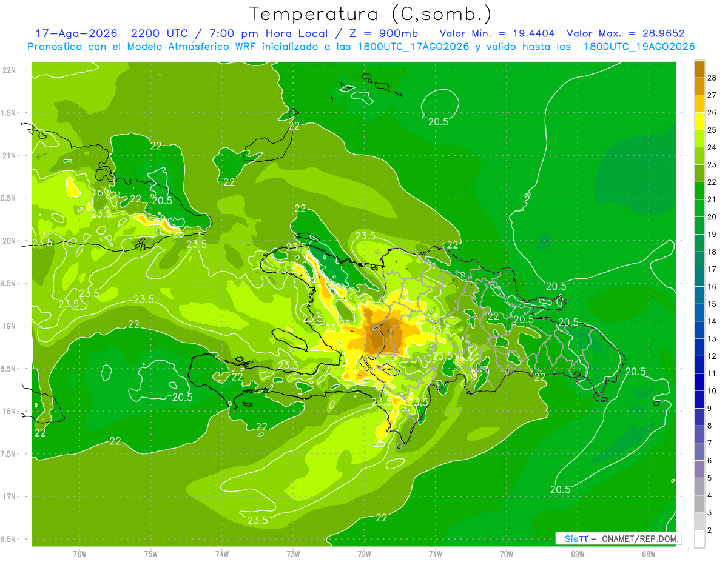The image size is (728, 562).
Task: Click the "17N" latitude axis label
Action: click(x=9, y=497)
